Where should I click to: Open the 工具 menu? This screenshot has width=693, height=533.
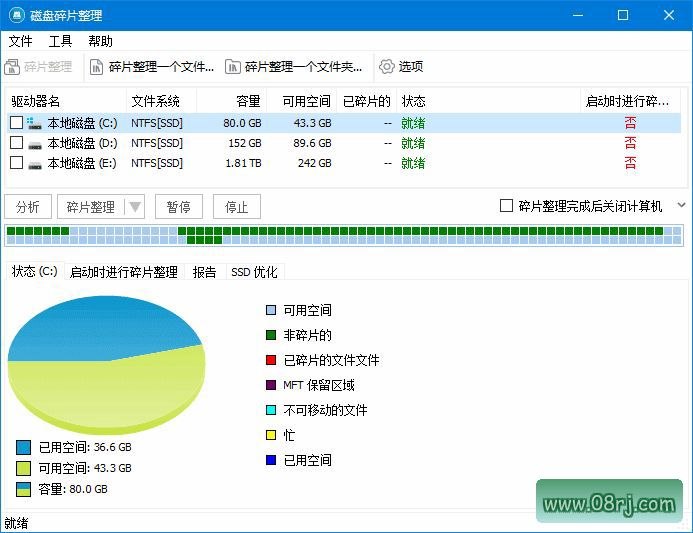pyautogui.click(x=60, y=41)
